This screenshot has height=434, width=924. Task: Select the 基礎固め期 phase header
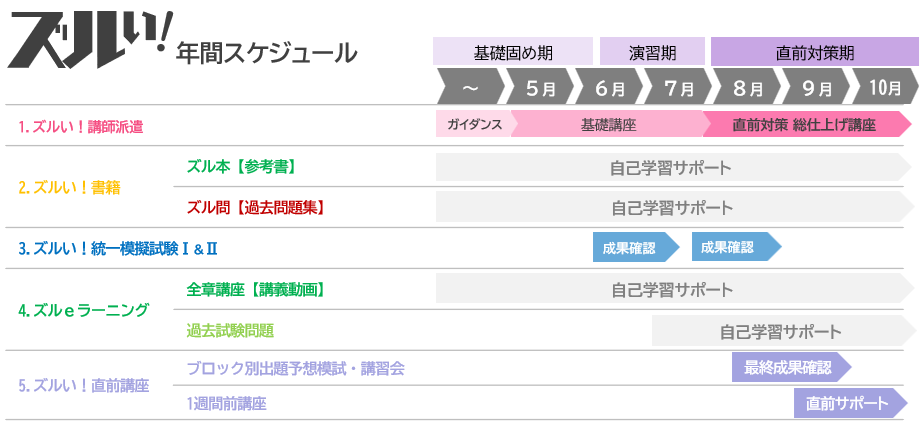(x=512, y=52)
